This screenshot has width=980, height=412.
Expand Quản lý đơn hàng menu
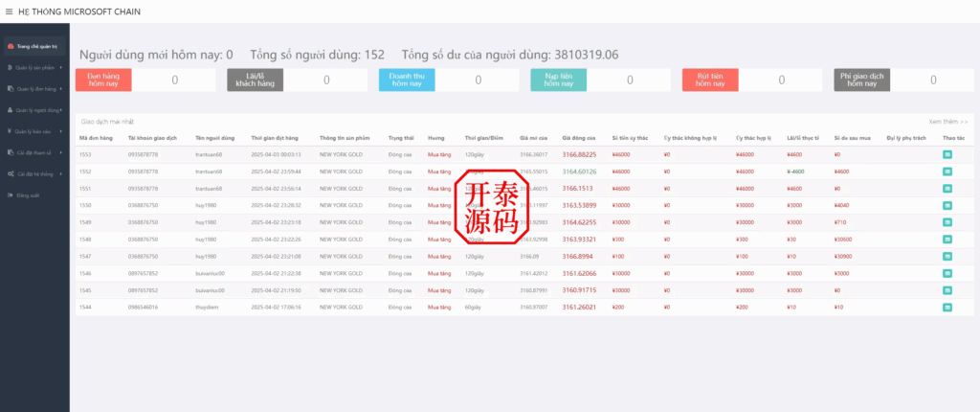35,89
